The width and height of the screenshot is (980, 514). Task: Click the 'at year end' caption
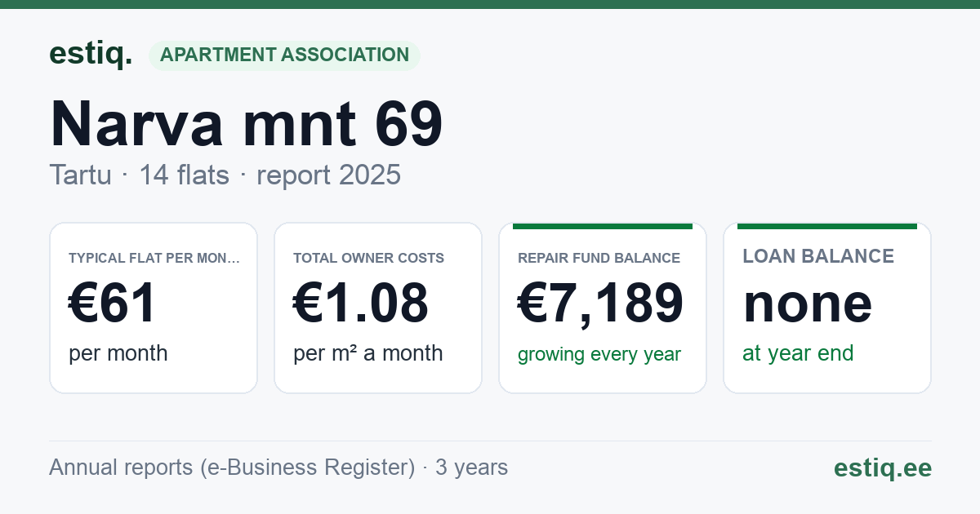[798, 353]
